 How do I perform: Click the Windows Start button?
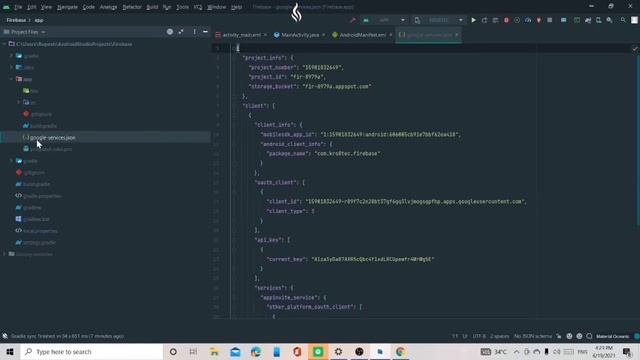click(x=10, y=351)
